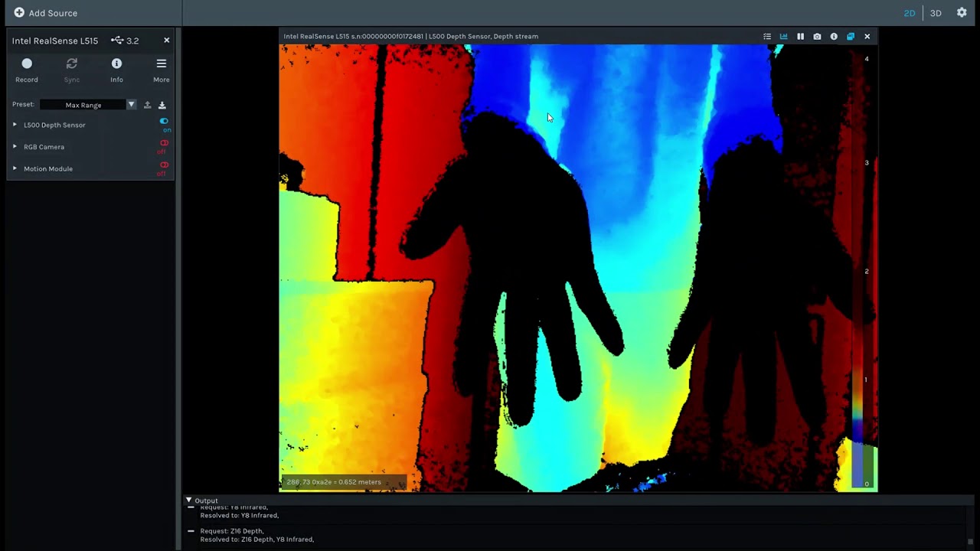Take a snapshot with the camera icon
Image resolution: width=980 pixels, height=551 pixels.
[817, 37]
